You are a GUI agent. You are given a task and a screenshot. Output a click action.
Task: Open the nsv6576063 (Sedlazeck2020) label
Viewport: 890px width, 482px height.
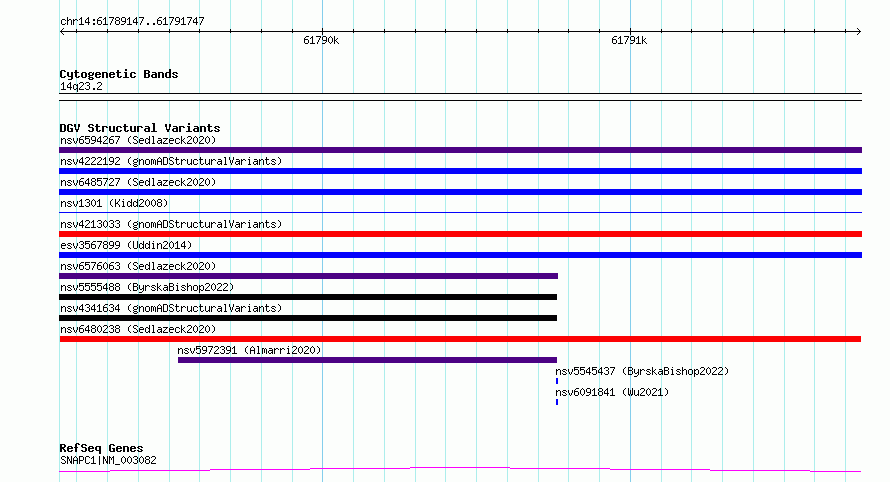tap(138, 266)
